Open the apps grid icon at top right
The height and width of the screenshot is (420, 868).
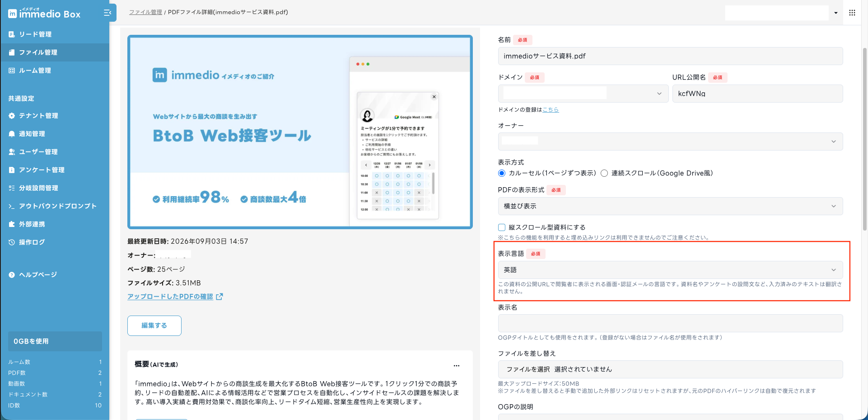tap(852, 13)
